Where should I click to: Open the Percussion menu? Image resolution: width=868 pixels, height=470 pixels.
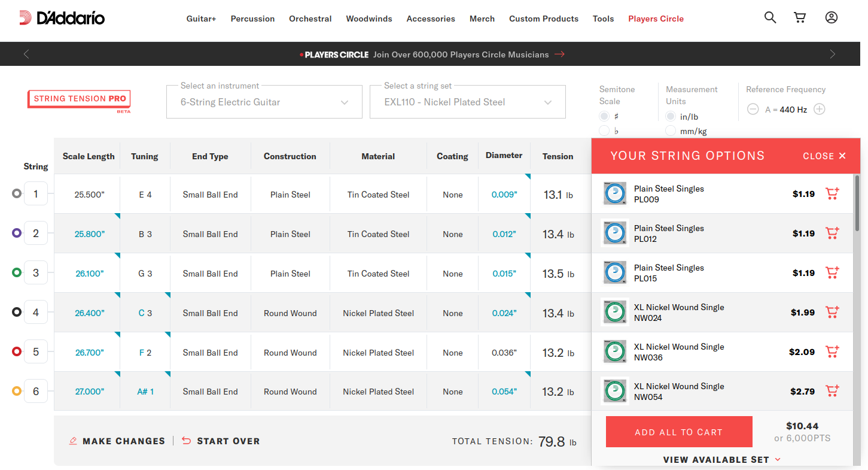pos(252,19)
